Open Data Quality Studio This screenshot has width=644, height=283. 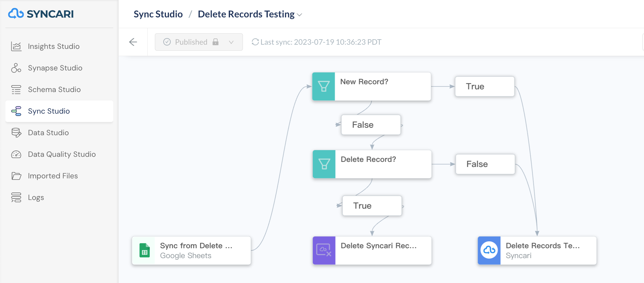pos(59,154)
